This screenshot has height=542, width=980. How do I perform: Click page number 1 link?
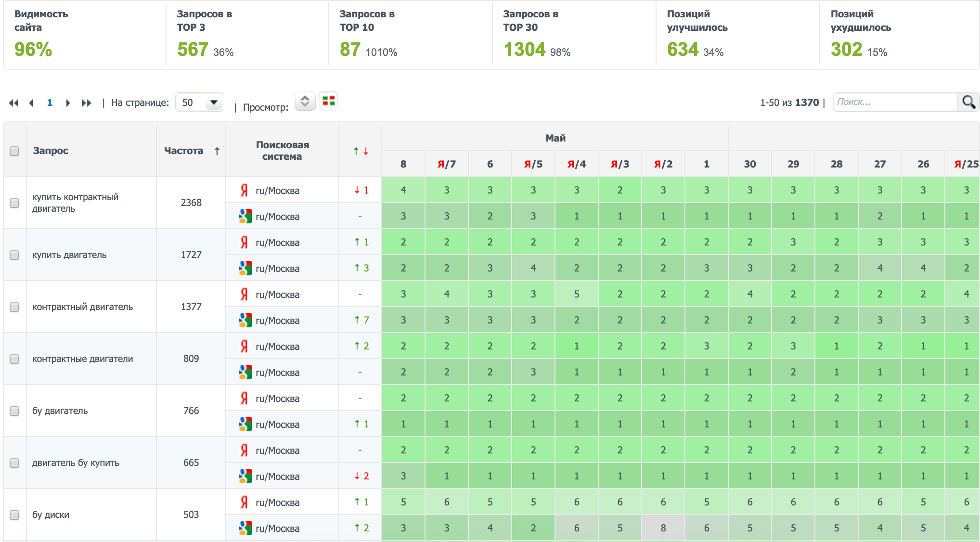tap(50, 103)
